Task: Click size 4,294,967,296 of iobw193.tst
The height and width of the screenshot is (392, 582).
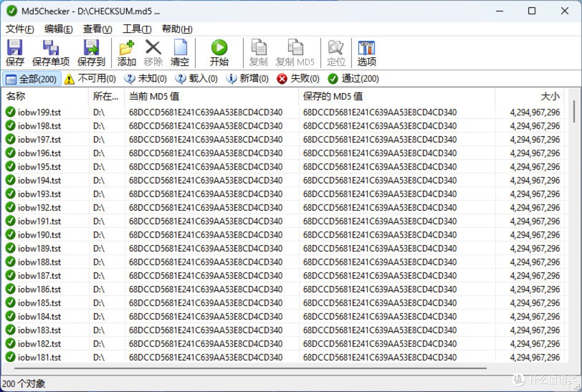Action: [535, 194]
